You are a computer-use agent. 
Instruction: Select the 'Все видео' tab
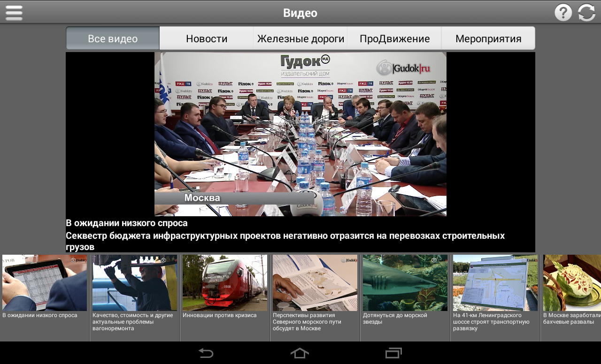[113, 38]
